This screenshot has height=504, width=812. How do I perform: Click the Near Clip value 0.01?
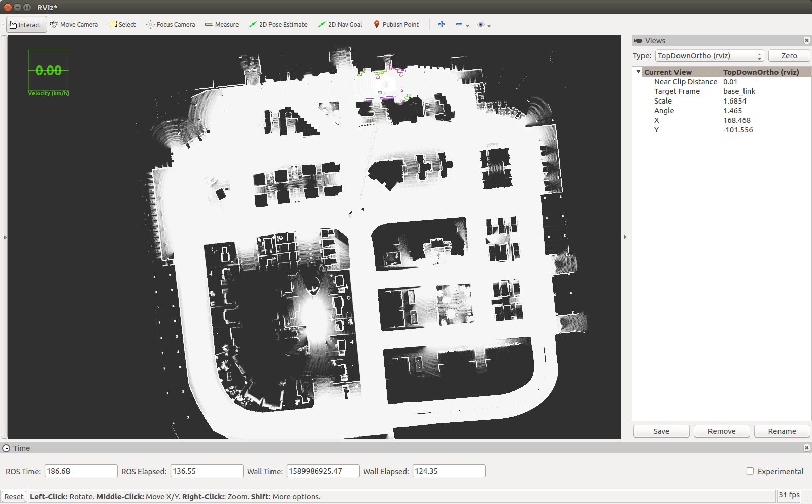(730, 82)
